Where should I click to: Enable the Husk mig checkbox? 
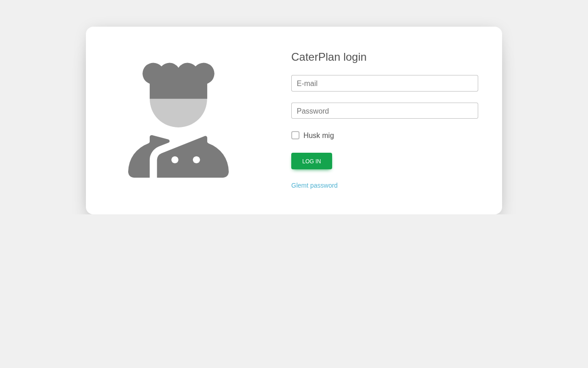click(x=295, y=135)
